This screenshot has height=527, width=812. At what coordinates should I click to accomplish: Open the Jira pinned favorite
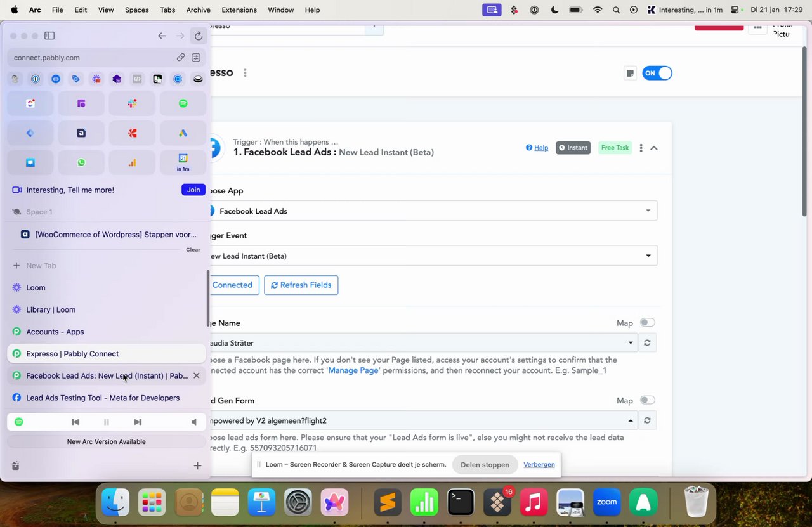click(x=30, y=133)
